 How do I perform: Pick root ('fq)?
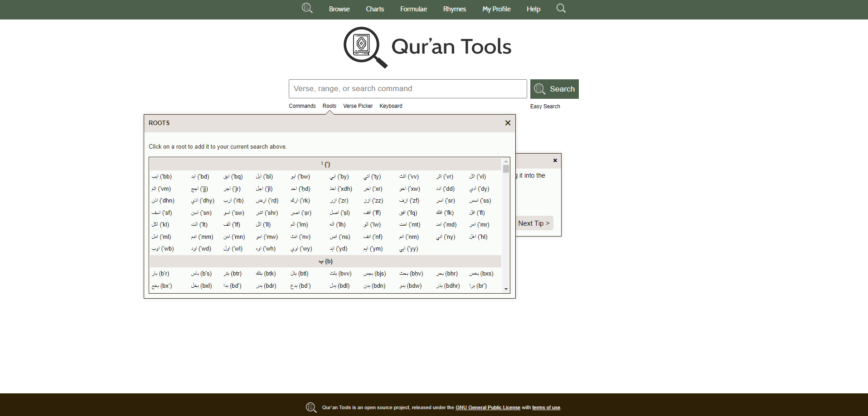point(408,213)
